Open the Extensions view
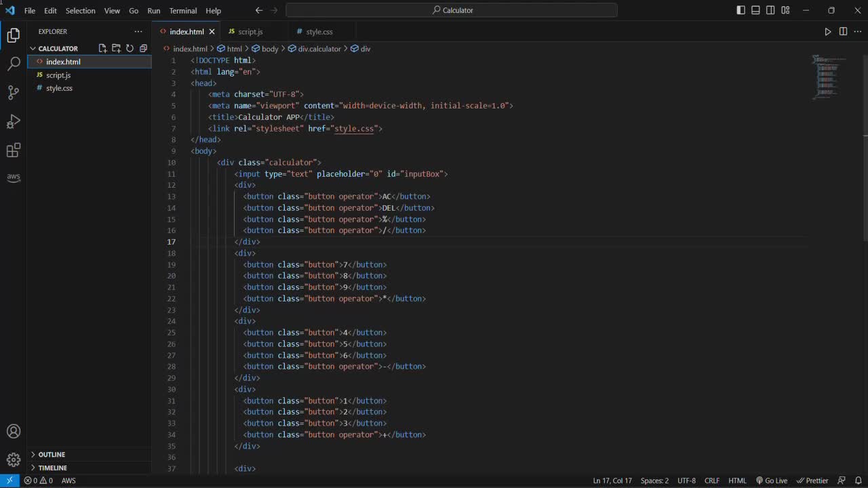868x488 pixels. coord(14,150)
